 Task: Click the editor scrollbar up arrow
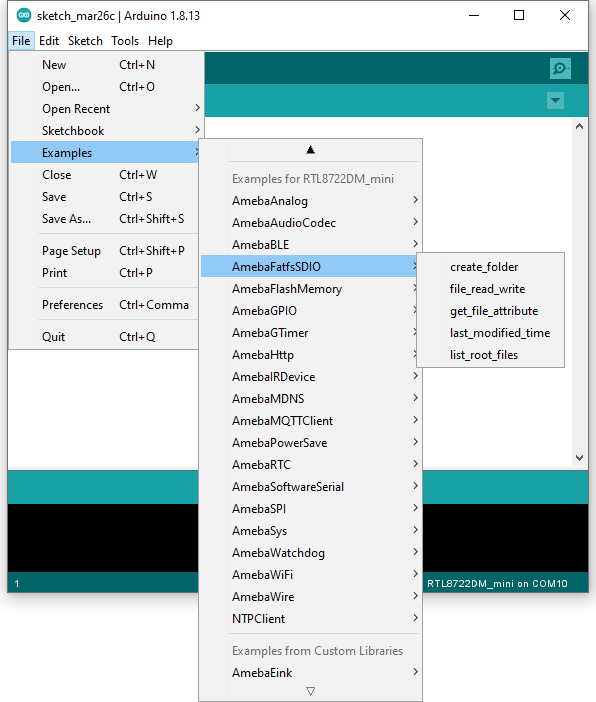coord(579,127)
